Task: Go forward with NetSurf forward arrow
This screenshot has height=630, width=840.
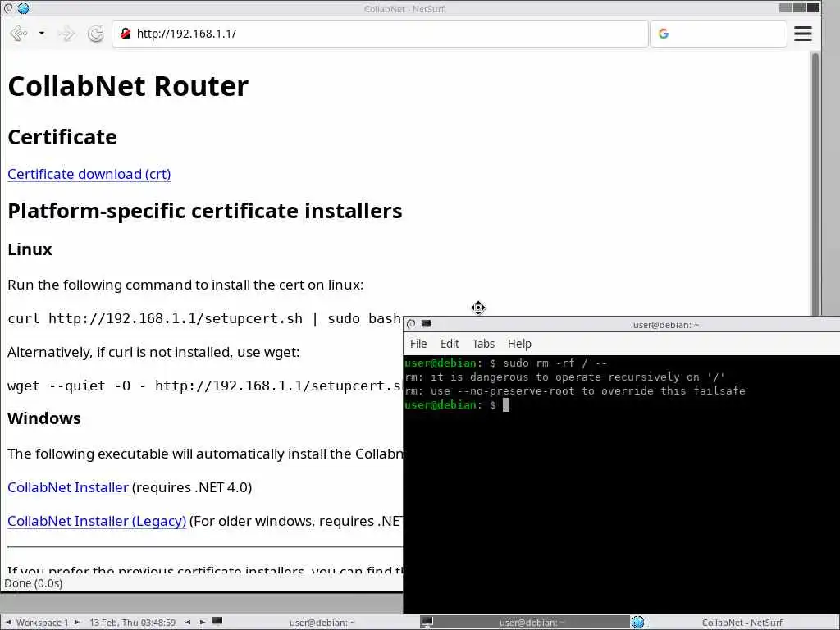Action: [x=66, y=34]
